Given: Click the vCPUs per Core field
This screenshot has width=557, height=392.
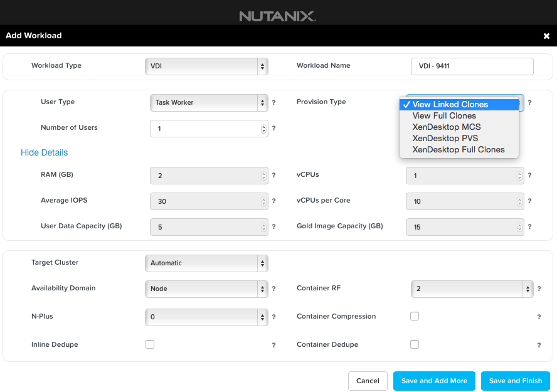Looking at the screenshot, I should click(465, 201).
